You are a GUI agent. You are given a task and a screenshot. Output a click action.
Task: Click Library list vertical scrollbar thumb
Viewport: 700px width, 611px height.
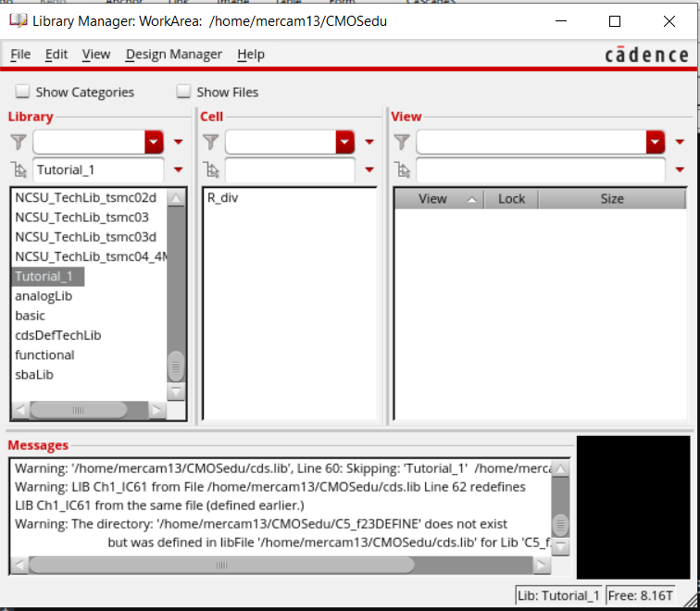[x=176, y=366]
